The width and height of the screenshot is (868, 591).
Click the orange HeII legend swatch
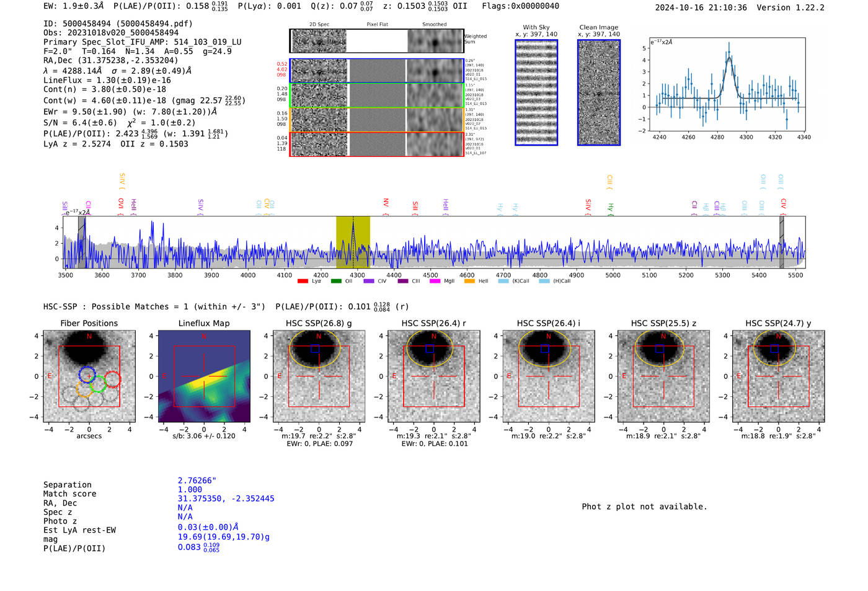pos(469,281)
